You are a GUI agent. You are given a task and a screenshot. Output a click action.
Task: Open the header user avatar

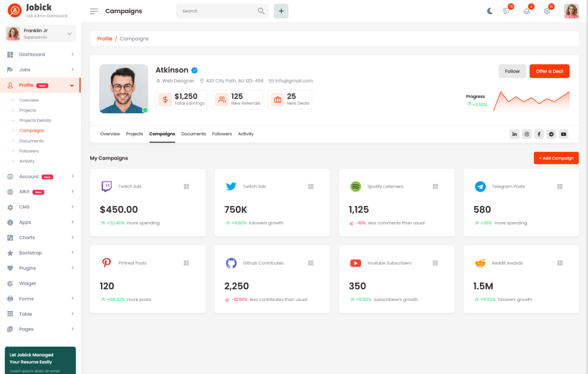[x=571, y=11]
